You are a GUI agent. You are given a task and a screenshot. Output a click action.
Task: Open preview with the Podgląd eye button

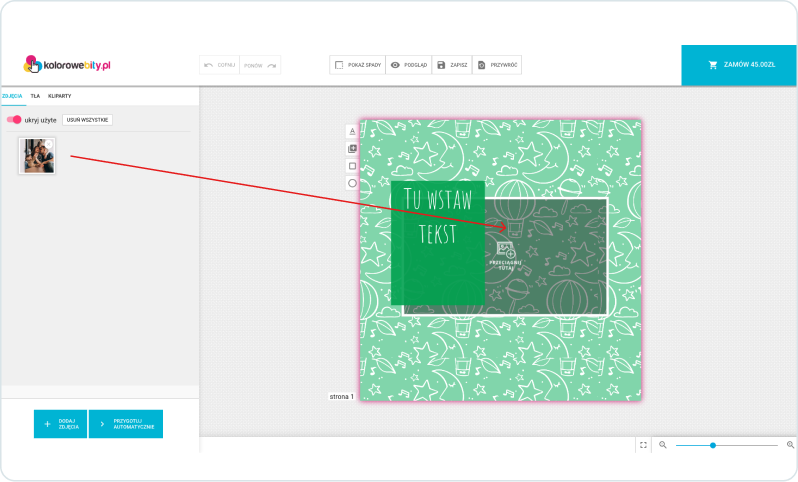[x=408, y=65]
